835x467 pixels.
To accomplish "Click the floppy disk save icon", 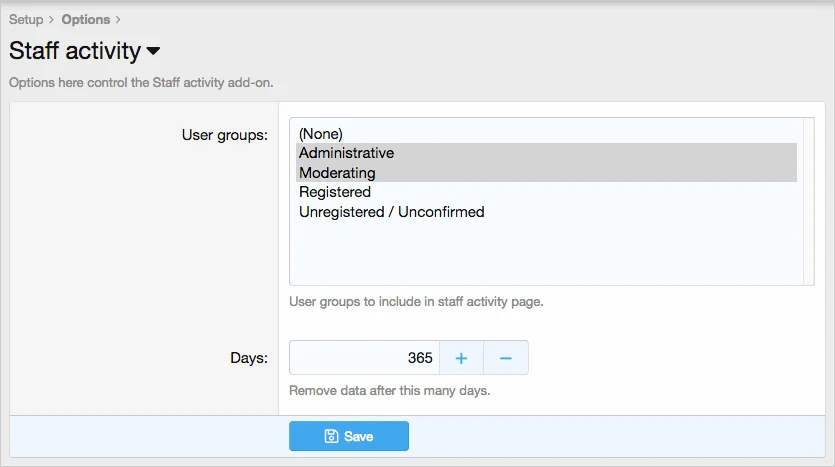I will [331, 436].
